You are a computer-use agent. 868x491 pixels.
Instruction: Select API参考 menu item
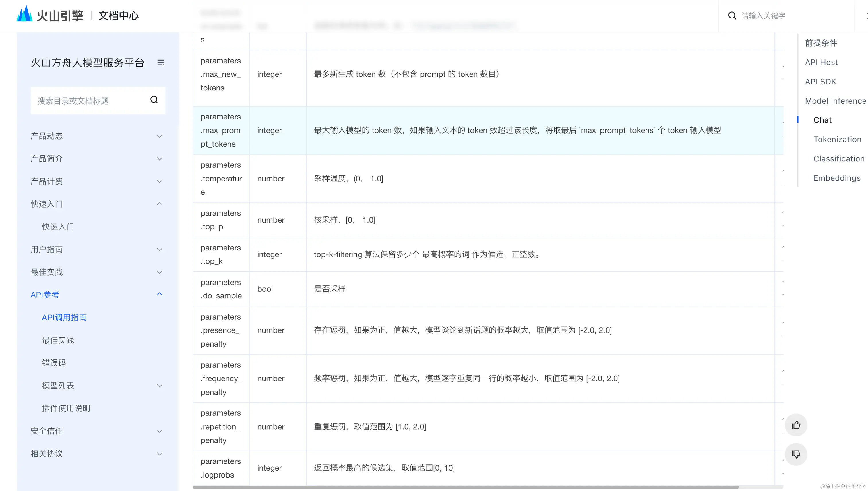[45, 295]
